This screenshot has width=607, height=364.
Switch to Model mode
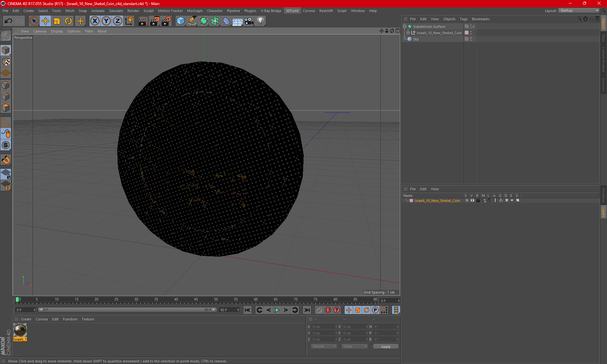(x=6, y=50)
